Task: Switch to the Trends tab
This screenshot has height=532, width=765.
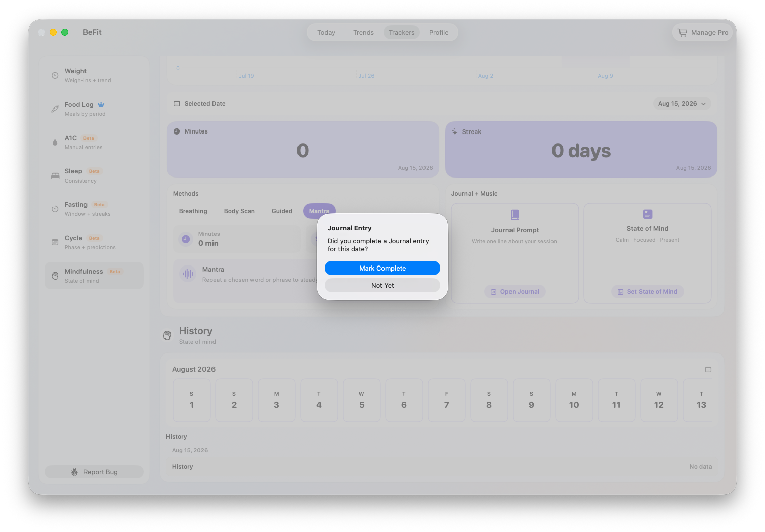Action: point(363,33)
